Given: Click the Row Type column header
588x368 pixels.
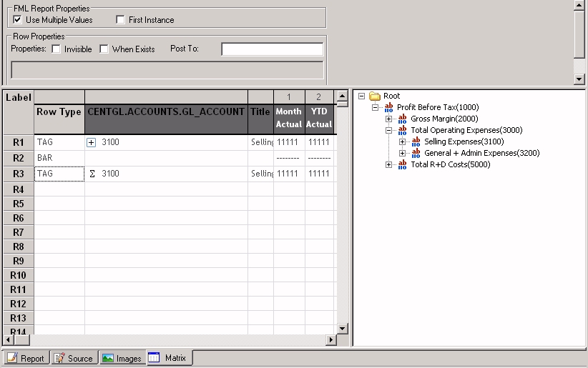Looking at the screenshot, I should coord(59,119).
